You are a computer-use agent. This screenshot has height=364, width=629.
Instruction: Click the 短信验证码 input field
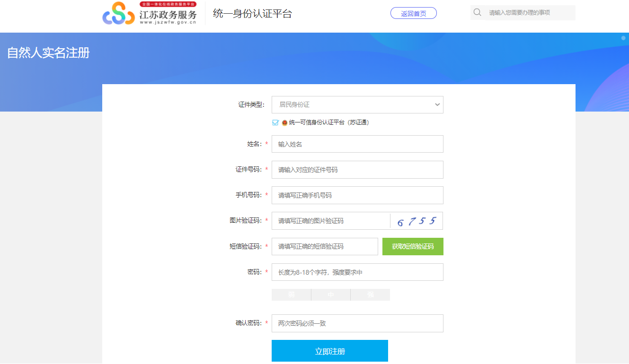[x=325, y=246]
